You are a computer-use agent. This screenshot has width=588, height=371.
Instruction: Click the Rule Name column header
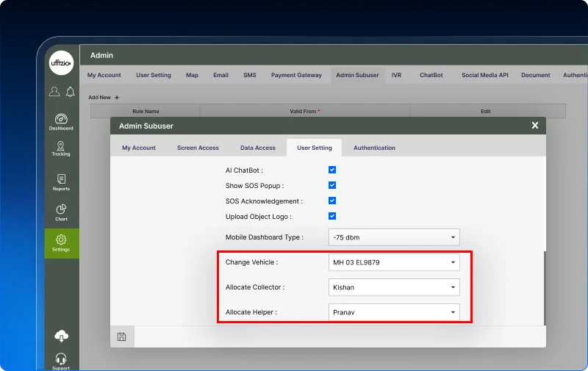(146, 112)
